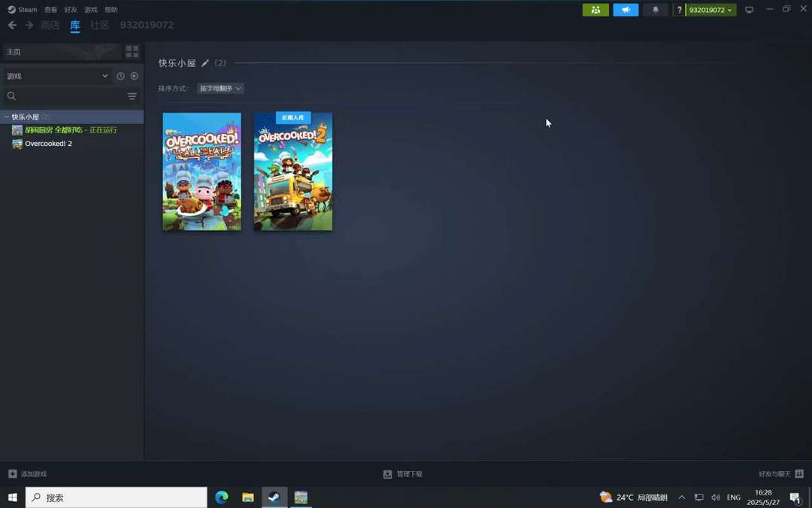This screenshot has width=812, height=508.
Task: Switch to the 社区 tab
Action: (x=99, y=25)
